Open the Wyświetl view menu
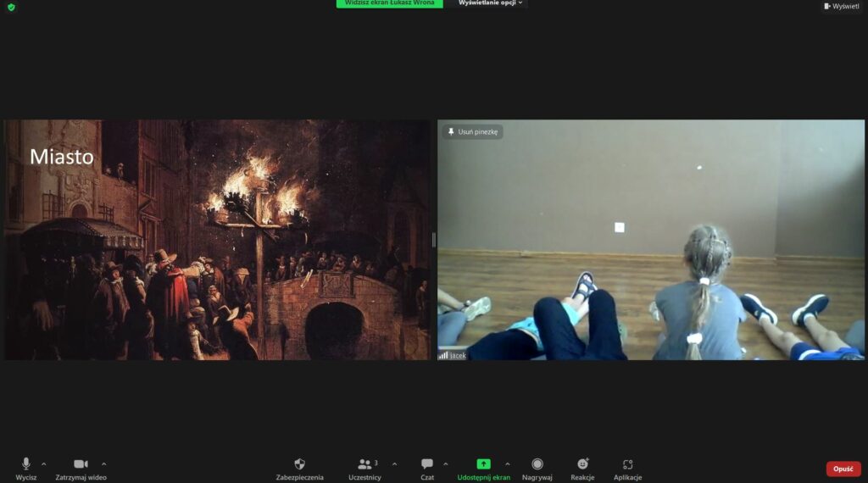 841,6
